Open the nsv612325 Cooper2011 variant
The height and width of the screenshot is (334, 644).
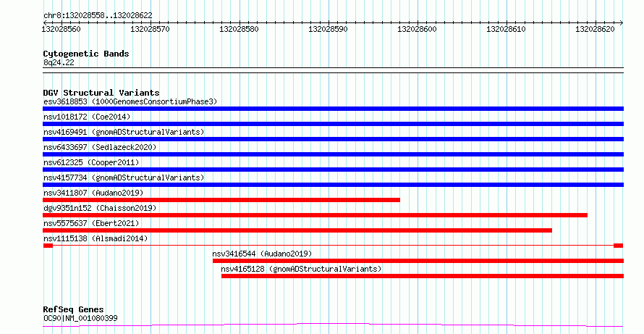(91, 162)
